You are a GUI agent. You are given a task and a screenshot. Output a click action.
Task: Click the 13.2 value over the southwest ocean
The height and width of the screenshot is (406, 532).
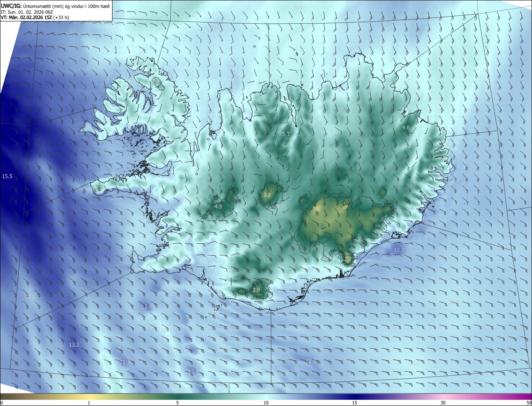pyautogui.click(x=74, y=345)
